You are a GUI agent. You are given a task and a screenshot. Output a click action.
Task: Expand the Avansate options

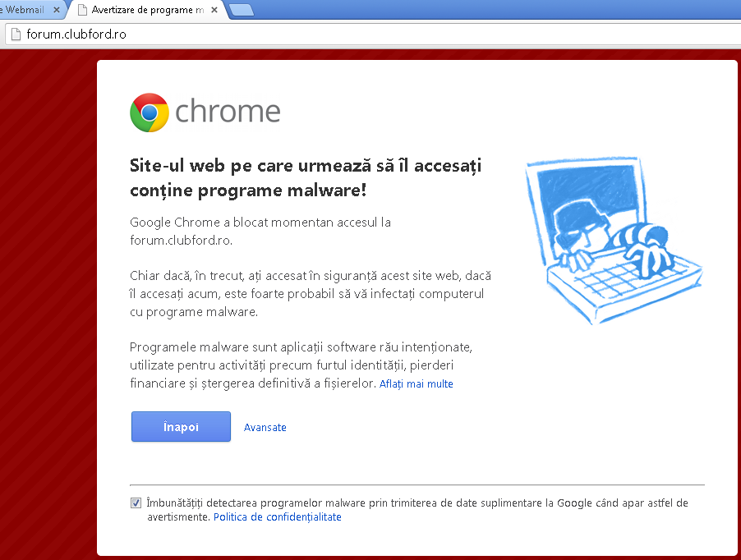coord(265,427)
